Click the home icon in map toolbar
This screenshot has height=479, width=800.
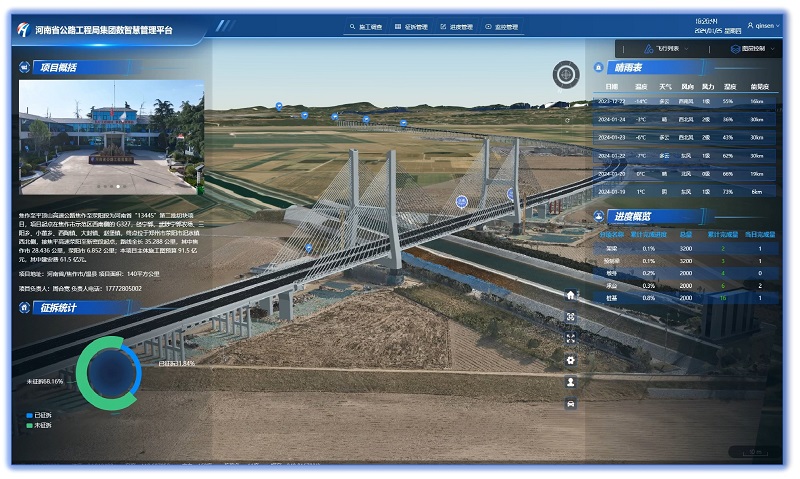tap(570, 295)
